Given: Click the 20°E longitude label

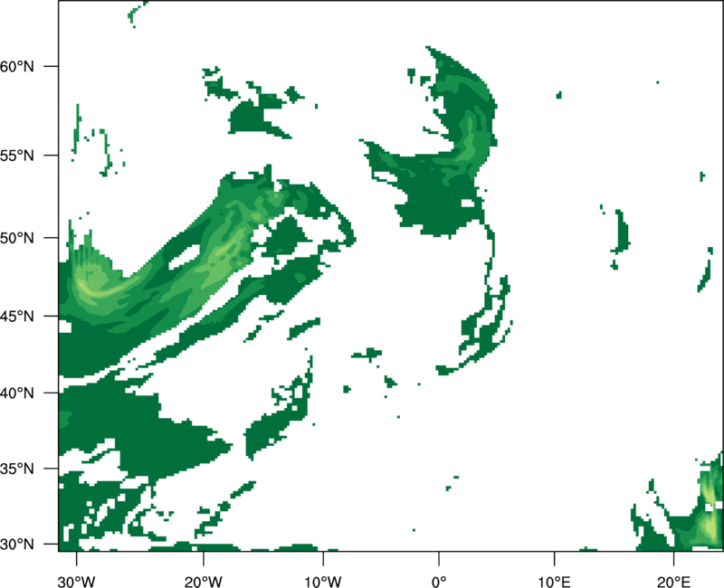Looking at the screenshot, I should [673, 582].
